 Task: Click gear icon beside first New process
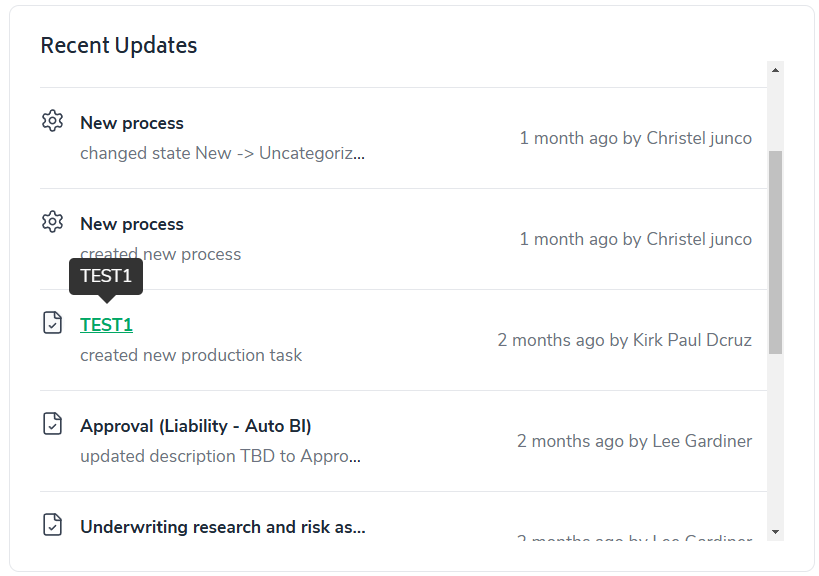52,121
